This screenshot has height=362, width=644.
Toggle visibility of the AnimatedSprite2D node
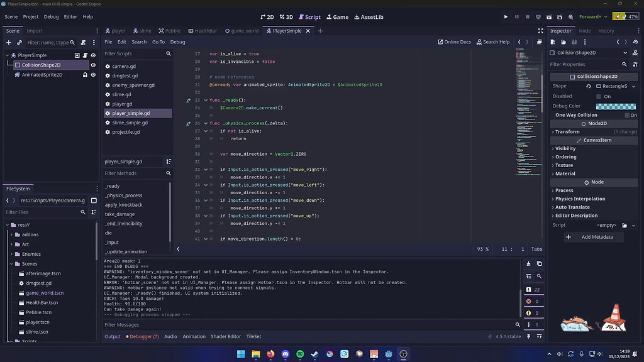tap(93, 75)
